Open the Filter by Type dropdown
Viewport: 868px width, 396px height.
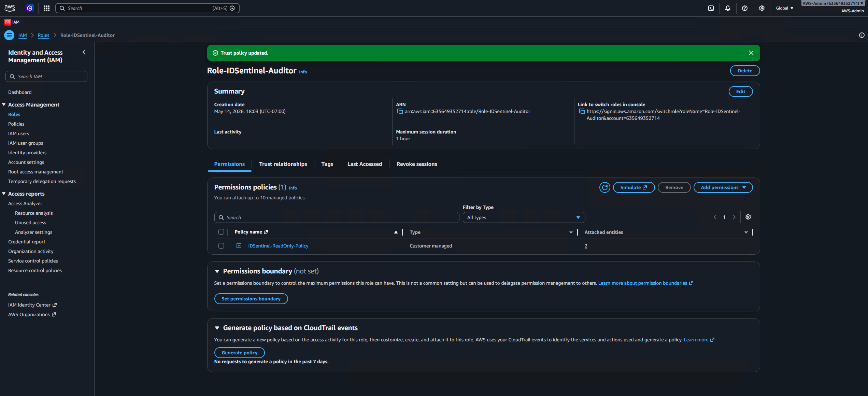(524, 217)
